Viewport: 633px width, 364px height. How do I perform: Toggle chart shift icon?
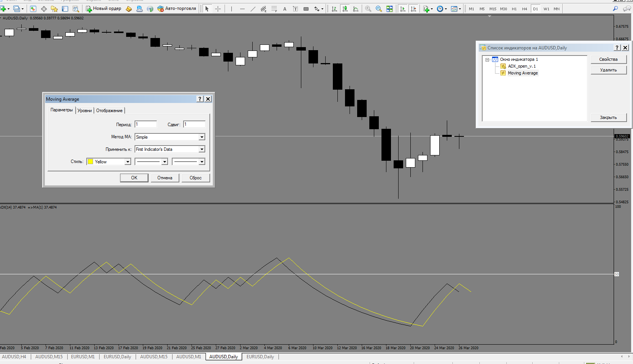(x=413, y=9)
